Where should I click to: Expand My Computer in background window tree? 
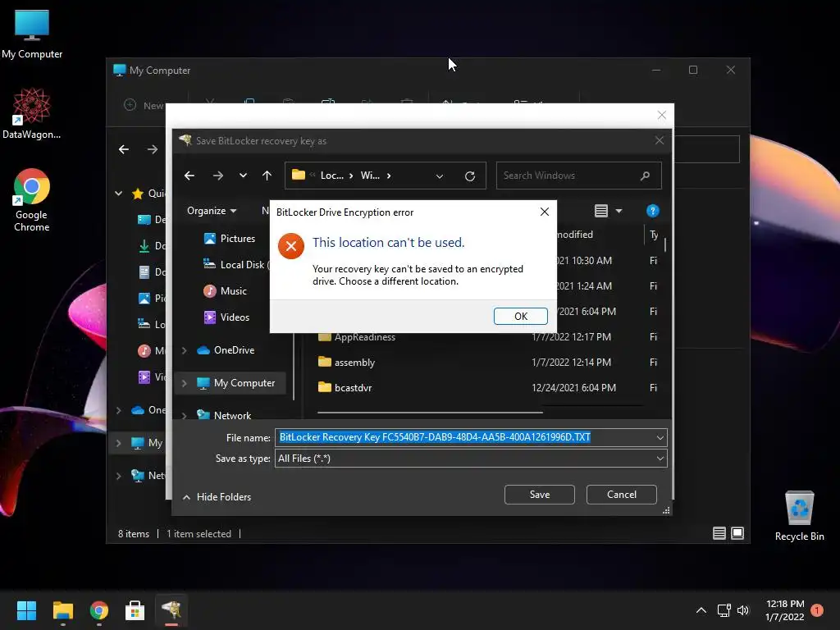coord(118,443)
